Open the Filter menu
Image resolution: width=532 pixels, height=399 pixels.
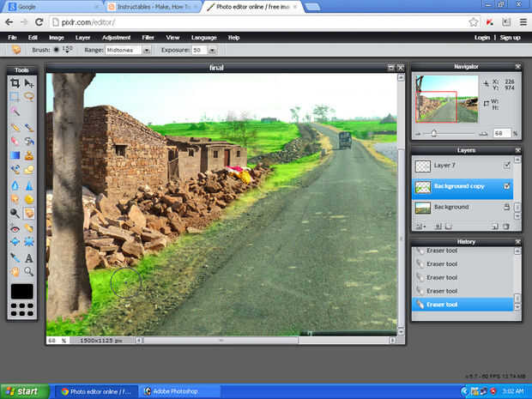pyautogui.click(x=148, y=38)
